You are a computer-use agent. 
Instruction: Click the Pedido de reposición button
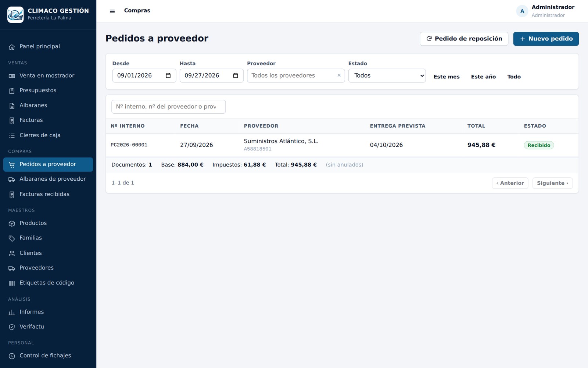pos(464,39)
